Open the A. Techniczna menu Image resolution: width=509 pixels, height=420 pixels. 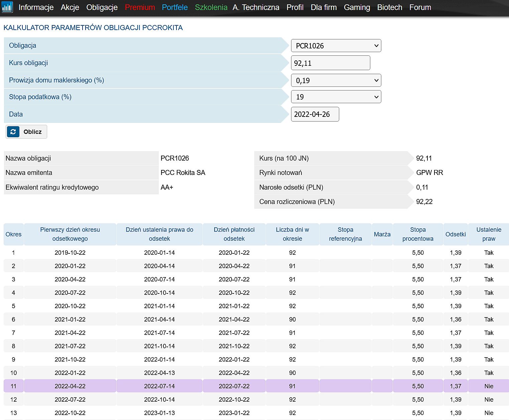point(256,7)
